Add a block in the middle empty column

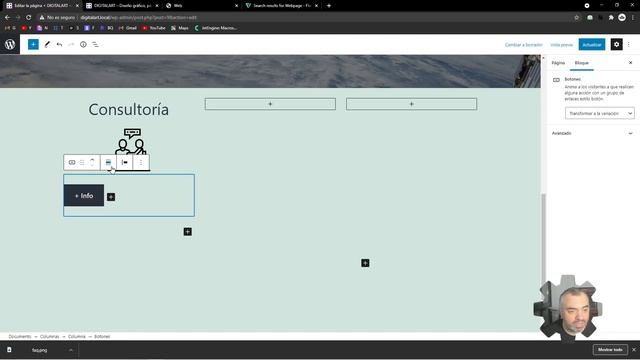pos(270,104)
